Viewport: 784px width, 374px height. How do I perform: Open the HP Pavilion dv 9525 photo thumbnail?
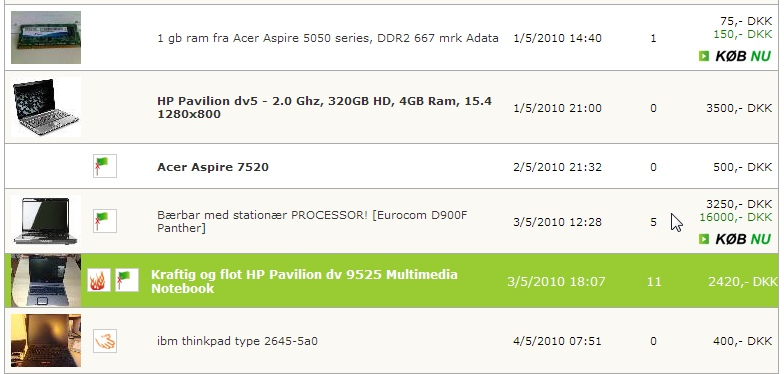(46, 280)
